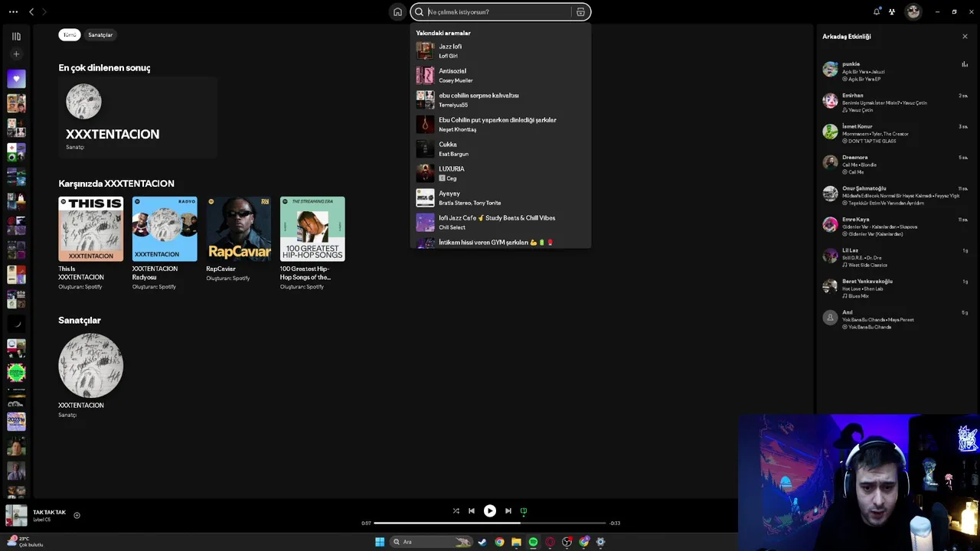The width and height of the screenshot is (980, 551).
Task: Select recent search Antisozial
Action: point(500,75)
